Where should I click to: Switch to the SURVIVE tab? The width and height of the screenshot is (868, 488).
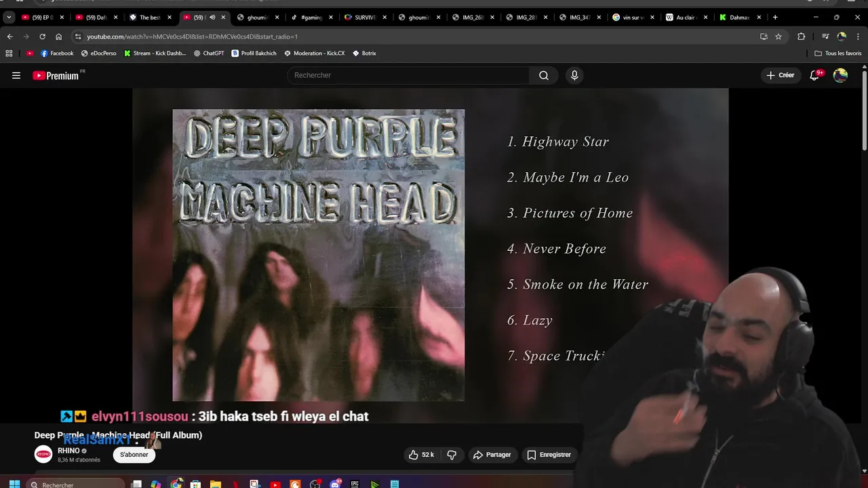tap(364, 18)
